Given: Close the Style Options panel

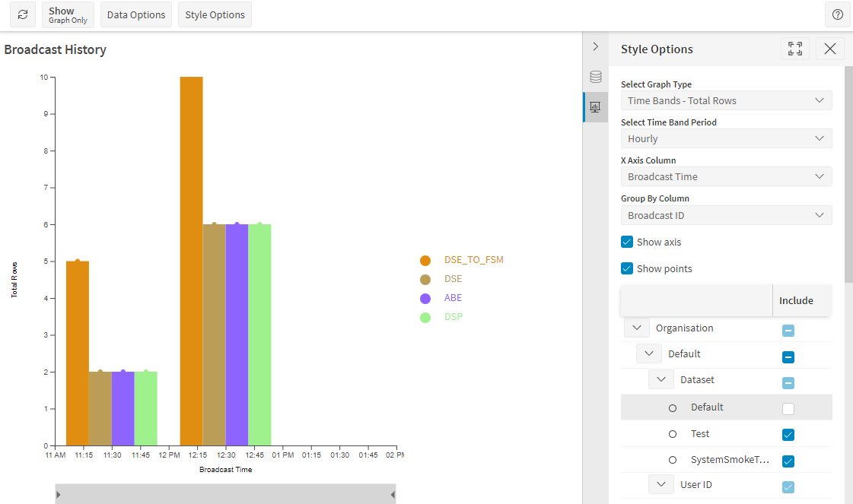Looking at the screenshot, I should tap(829, 49).
